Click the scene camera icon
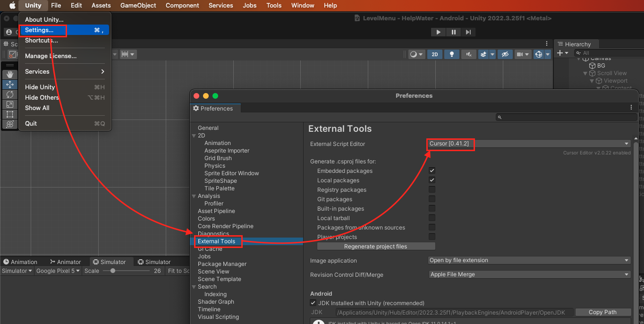644x324 pixels. 520,54
